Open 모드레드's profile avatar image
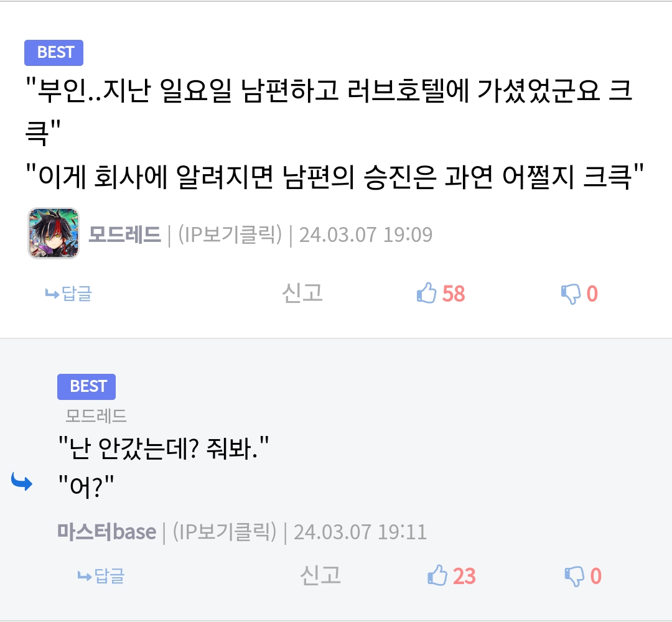Screen dimensions: 672x622 point(54,233)
